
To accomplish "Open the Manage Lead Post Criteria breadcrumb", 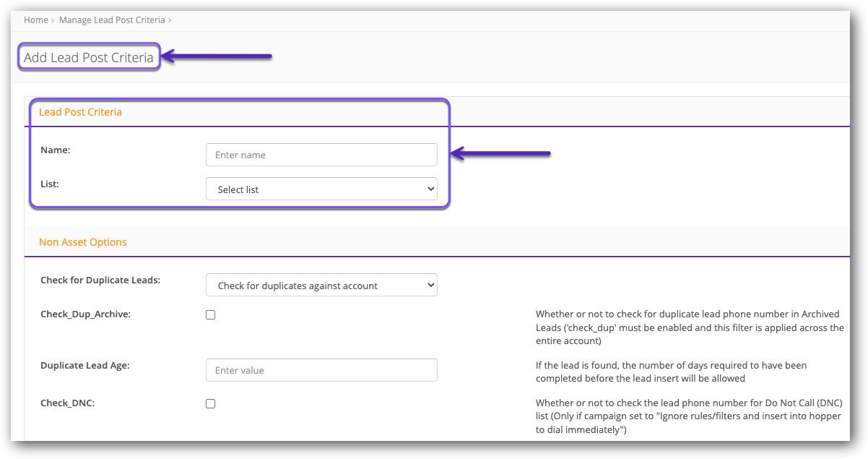I will [112, 20].
